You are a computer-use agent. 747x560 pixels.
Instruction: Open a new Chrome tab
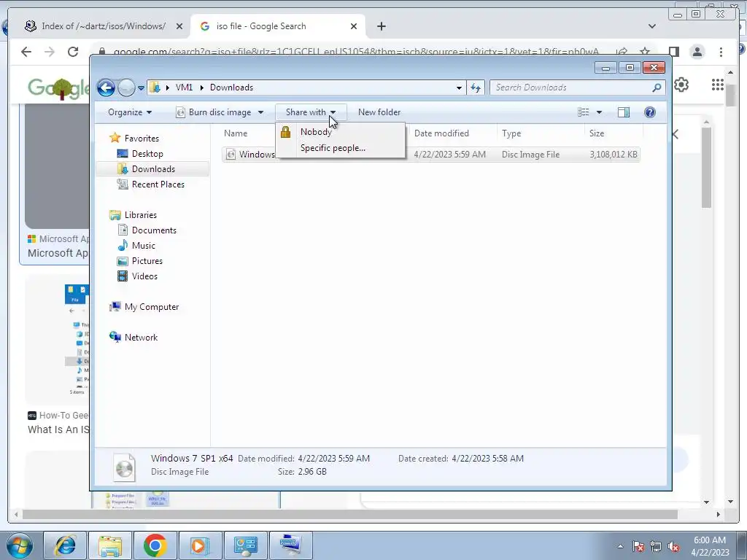381,26
